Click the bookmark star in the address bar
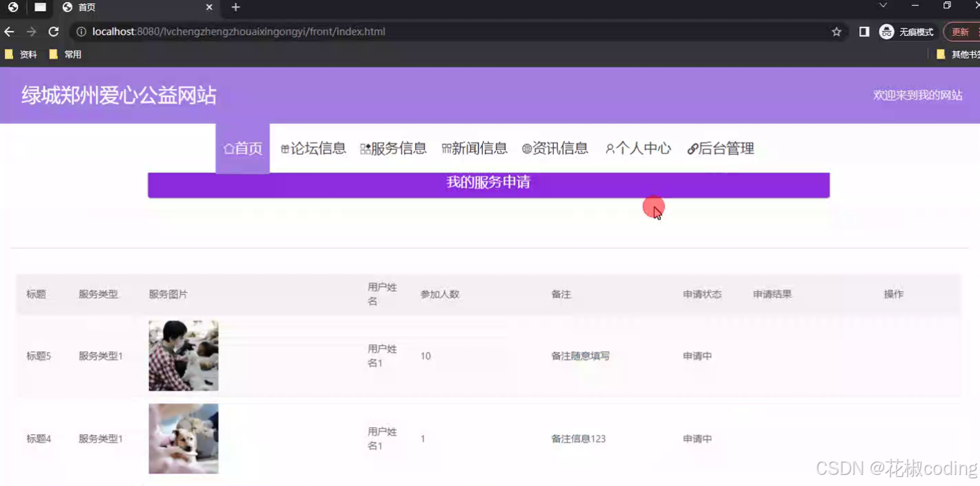 [836, 31]
